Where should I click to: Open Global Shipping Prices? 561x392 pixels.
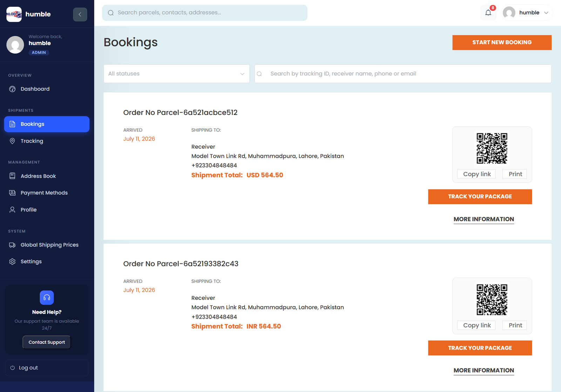47,245
